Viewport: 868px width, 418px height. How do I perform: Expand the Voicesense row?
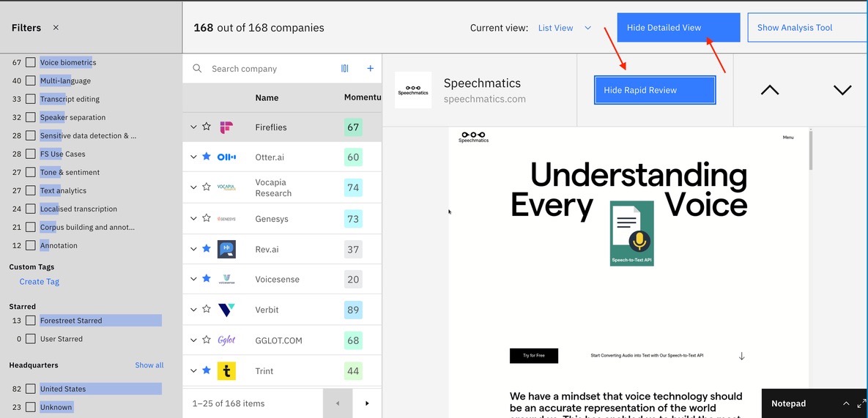tap(193, 279)
